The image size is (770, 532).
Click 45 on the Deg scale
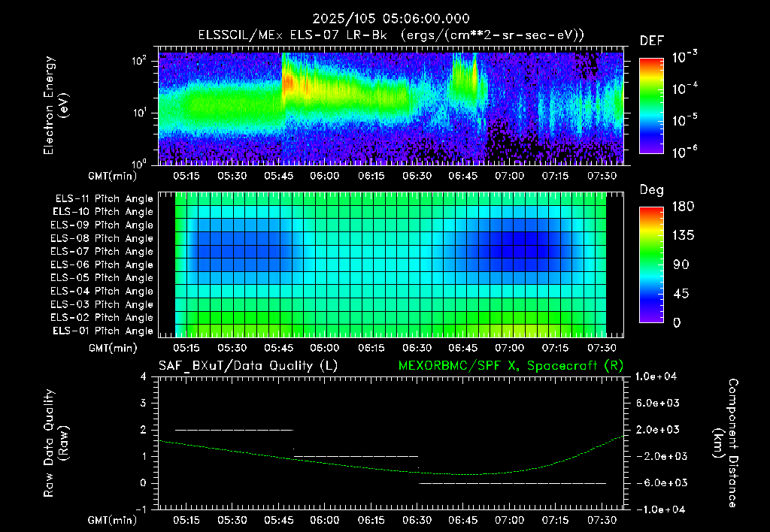680,294
